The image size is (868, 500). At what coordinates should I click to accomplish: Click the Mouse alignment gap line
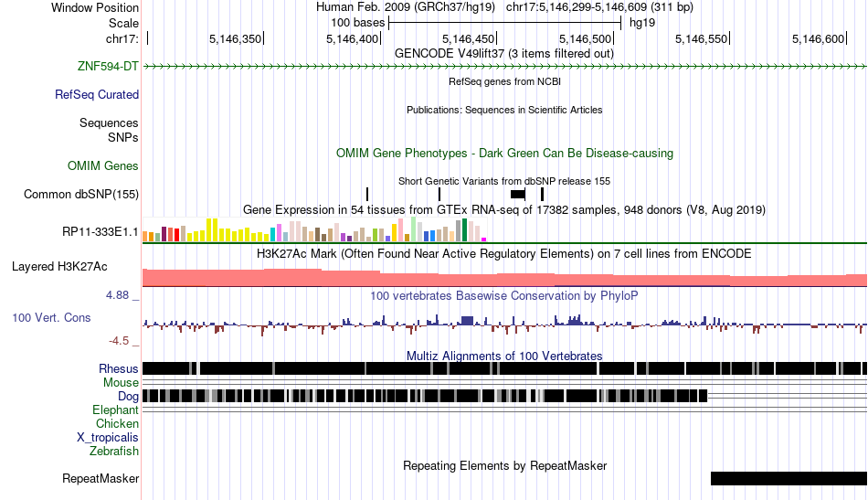pyautogui.click(x=504, y=383)
